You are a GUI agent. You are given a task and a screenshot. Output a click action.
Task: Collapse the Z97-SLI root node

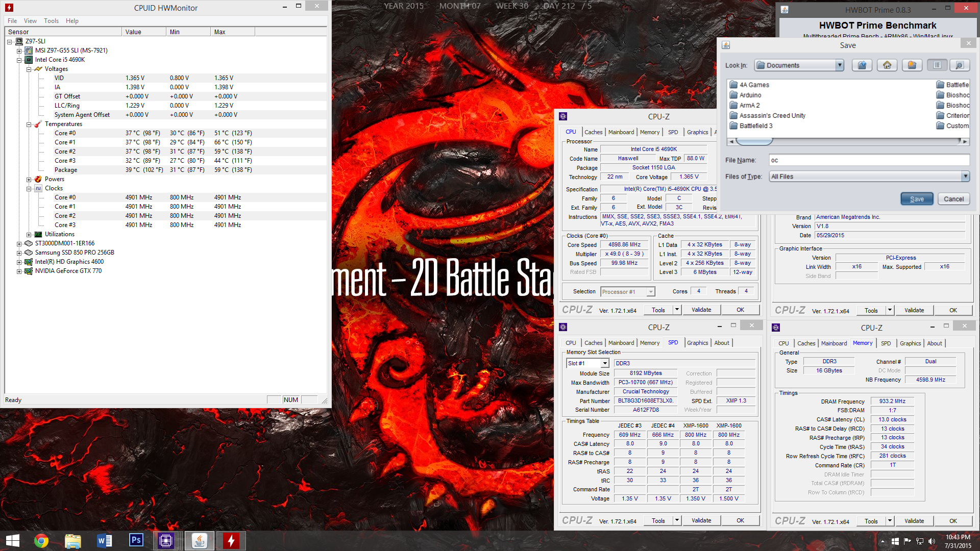(x=10, y=41)
